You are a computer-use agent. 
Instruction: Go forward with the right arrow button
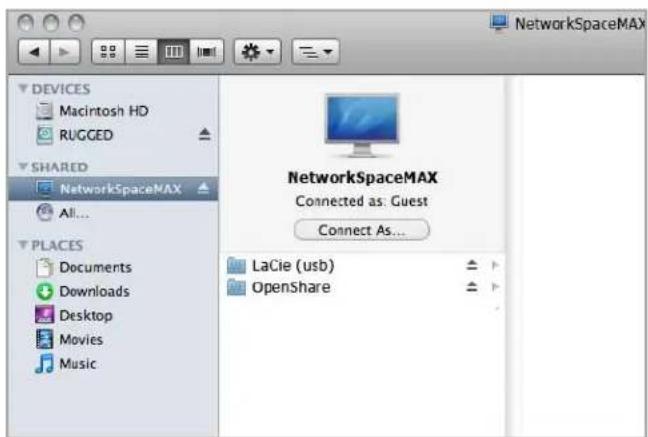tap(65, 52)
